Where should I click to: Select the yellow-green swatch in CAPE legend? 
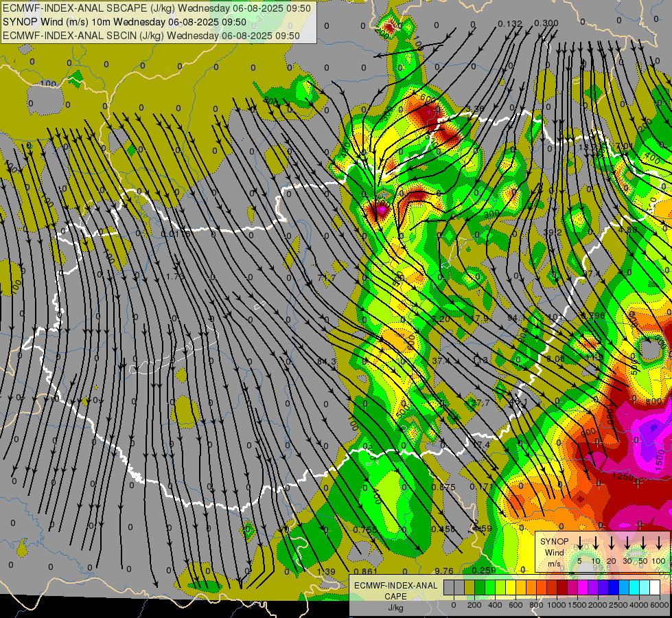coord(500,587)
